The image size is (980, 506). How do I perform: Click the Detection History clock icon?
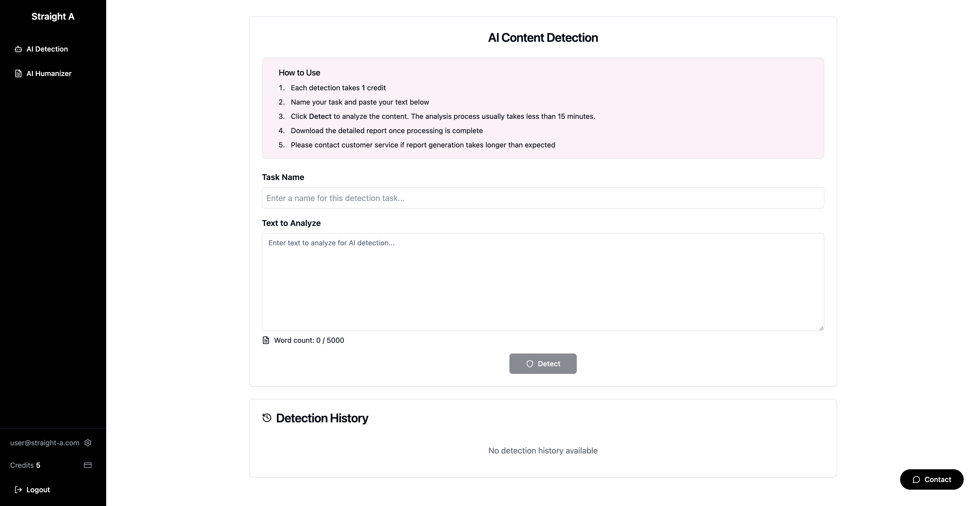click(x=267, y=418)
